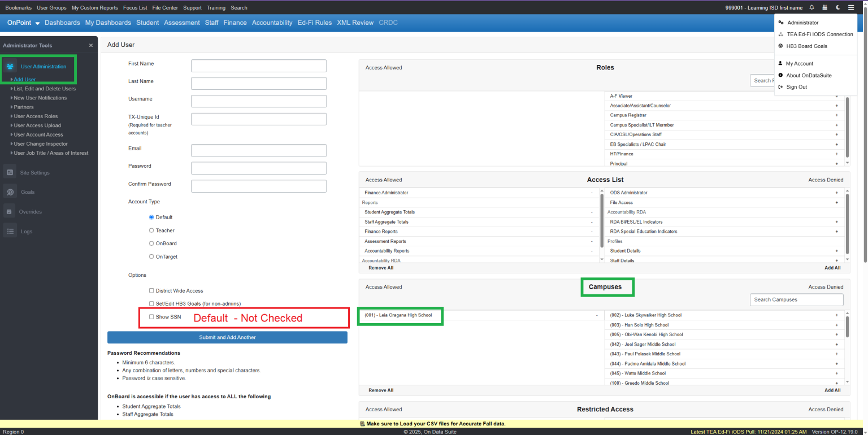Open the hamburger menu icon
Screen dimensions: 868x435
click(x=851, y=7)
